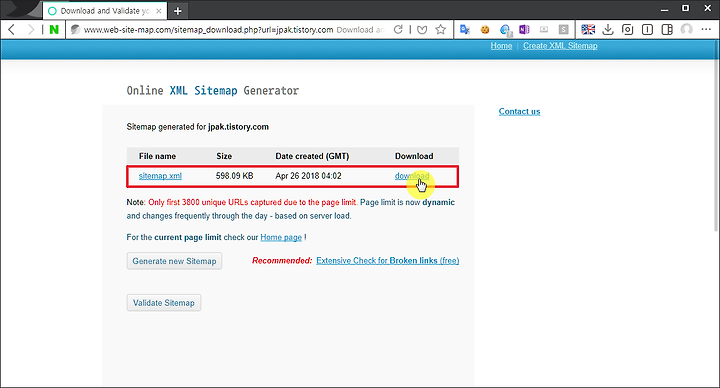The width and height of the screenshot is (720, 388).
Task: Open the reading mode icon
Action: (647, 30)
